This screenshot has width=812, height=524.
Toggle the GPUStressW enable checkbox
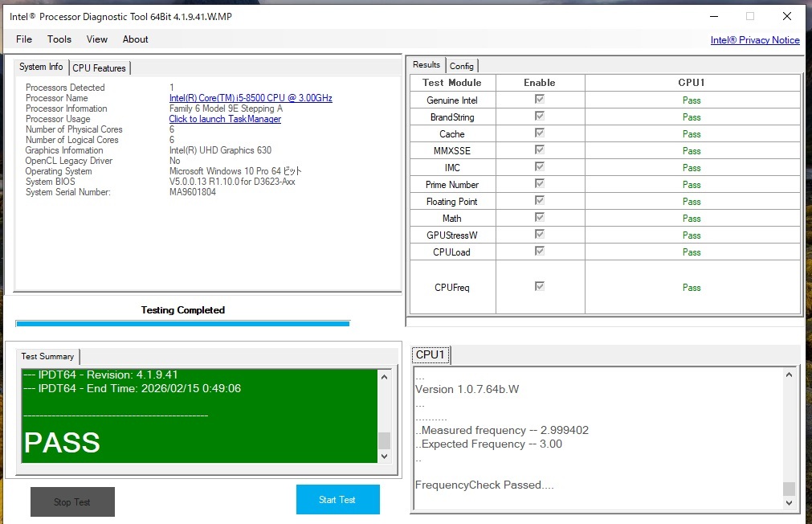click(x=540, y=235)
